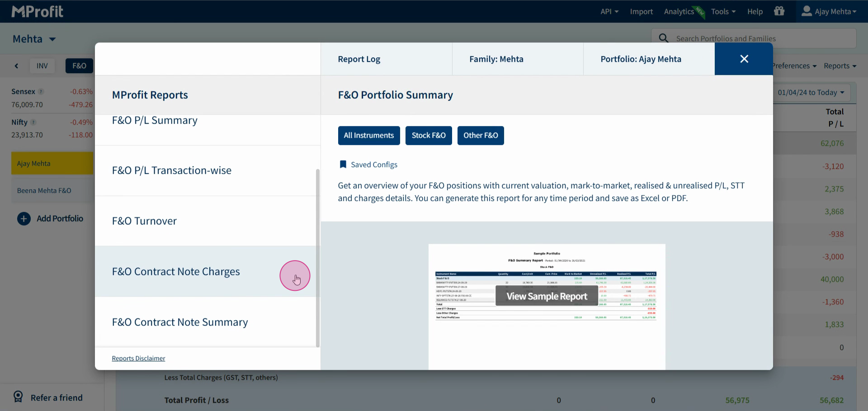Click the 62,076 value in Total P/L
The image size is (868, 411).
coord(832,144)
